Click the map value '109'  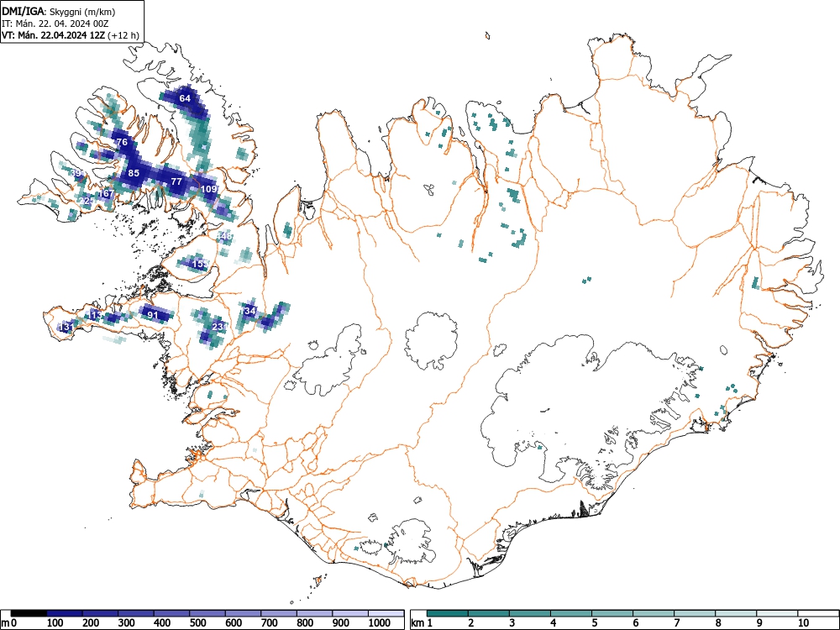pyautogui.click(x=209, y=188)
